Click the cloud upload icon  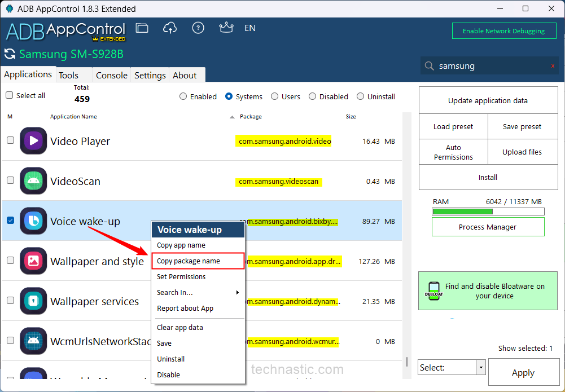coord(170,28)
